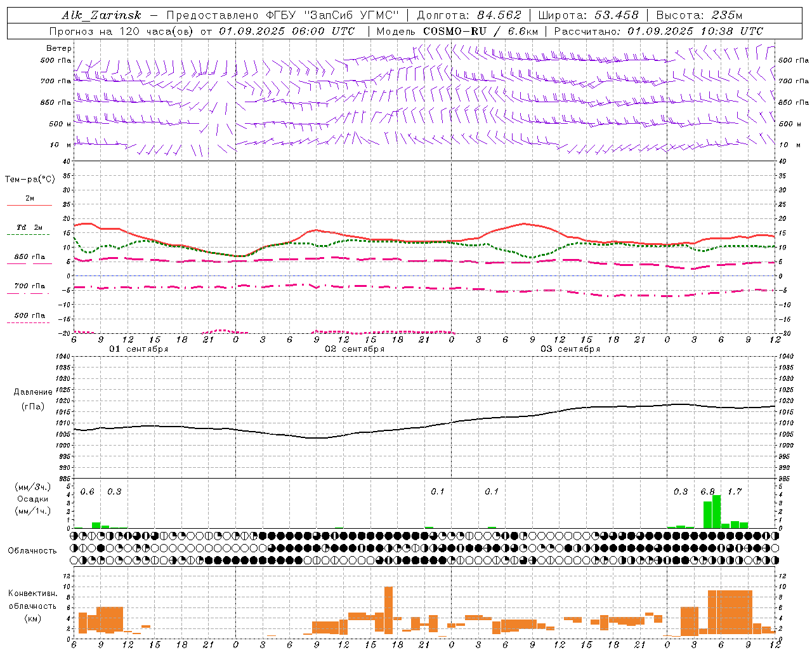Image resolution: width=812 pixels, height=650 pixels.
Task: Click the Ветер panel label
Action: (x=59, y=48)
